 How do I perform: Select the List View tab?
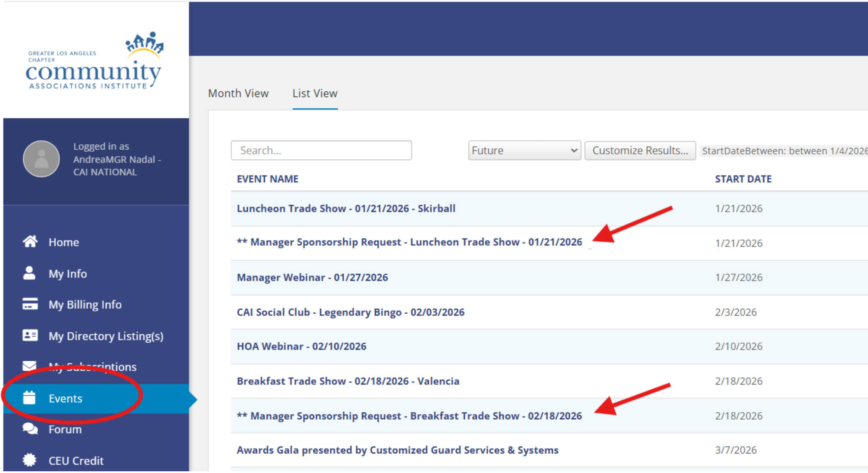[315, 93]
